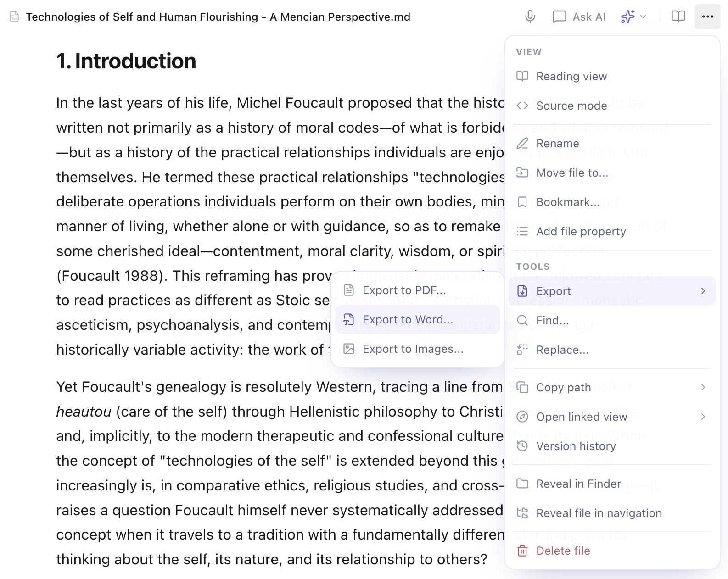Image resolution: width=728 pixels, height=579 pixels.
Task: Click Open linked view entry
Action: (x=612, y=417)
